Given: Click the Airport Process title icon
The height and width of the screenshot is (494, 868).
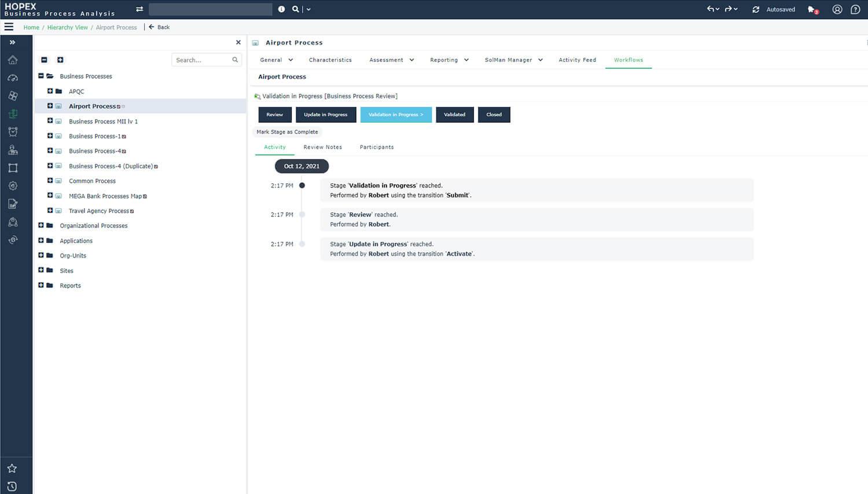Looking at the screenshot, I should (x=255, y=43).
